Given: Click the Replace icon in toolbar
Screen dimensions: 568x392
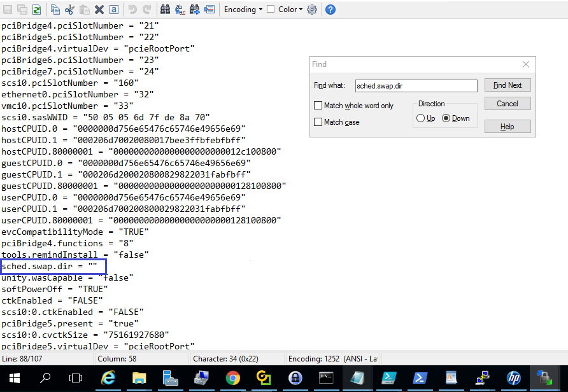Looking at the screenshot, I should (180, 10).
